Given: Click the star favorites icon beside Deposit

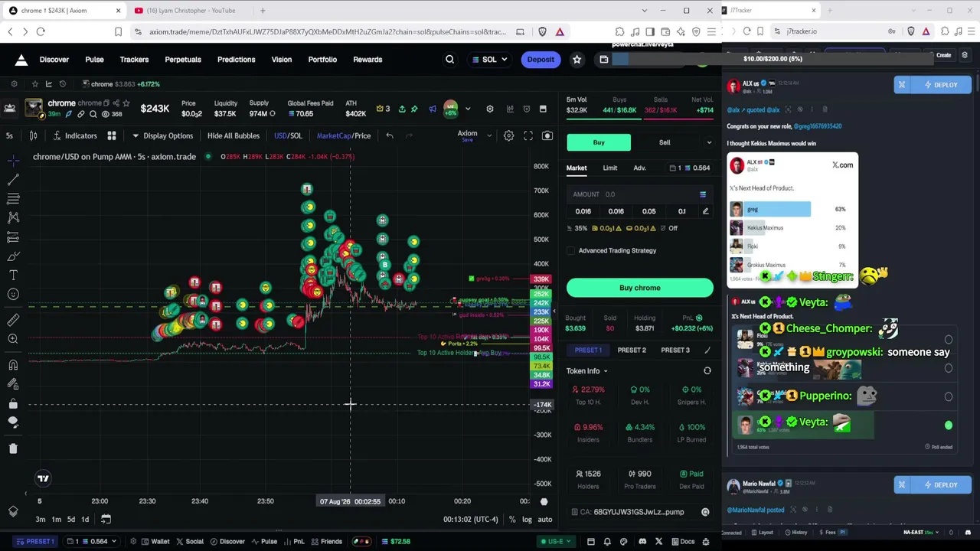Looking at the screenshot, I should click(577, 60).
